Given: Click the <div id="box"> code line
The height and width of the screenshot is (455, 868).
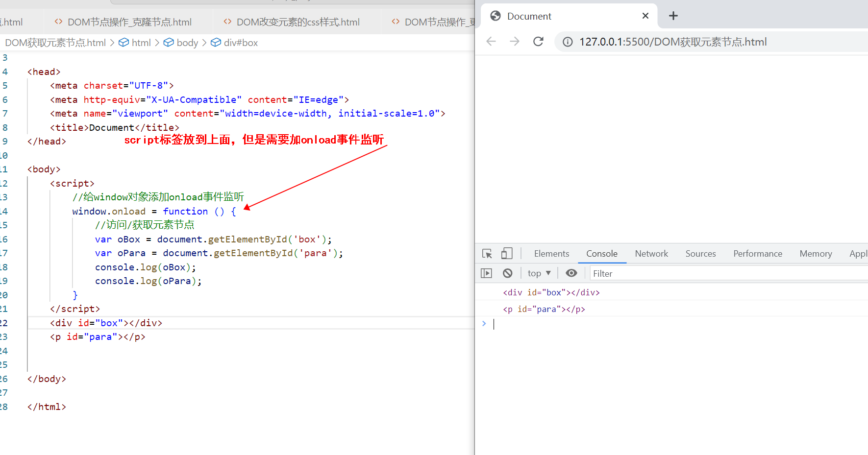Looking at the screenshot, I should point(106,323).
